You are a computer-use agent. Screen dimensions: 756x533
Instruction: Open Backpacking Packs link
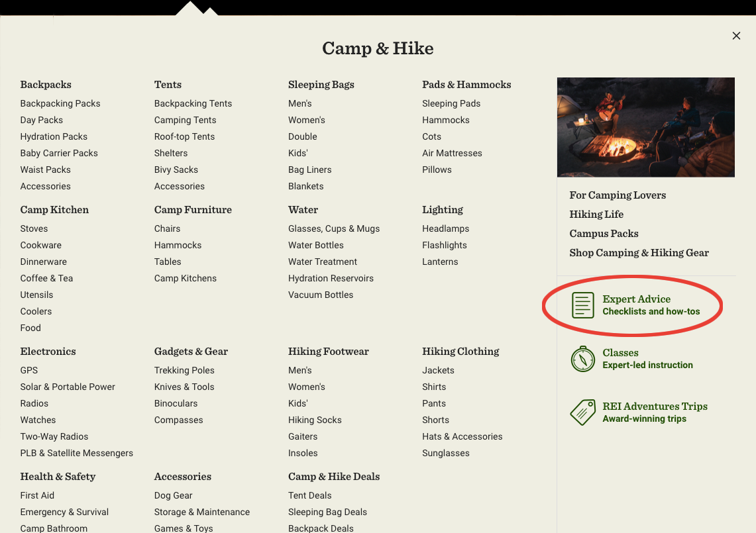(x=60, y=103)
